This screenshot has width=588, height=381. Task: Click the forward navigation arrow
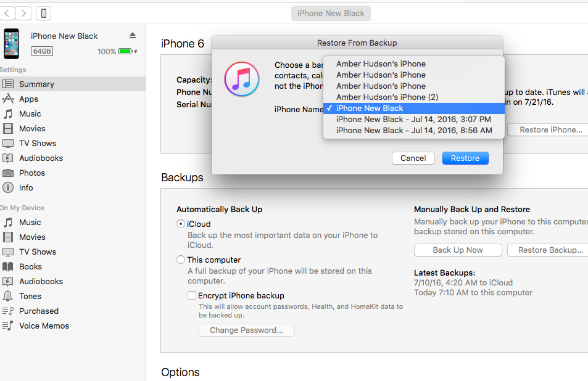[23, 14]
